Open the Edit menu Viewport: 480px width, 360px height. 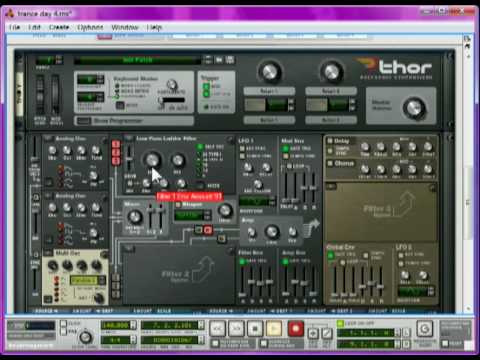pos(34,27)
